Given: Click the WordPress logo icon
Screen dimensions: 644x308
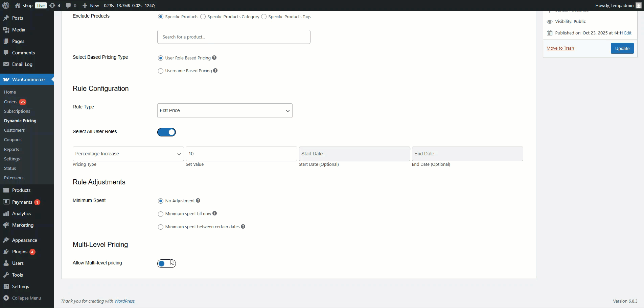Looking at the screenshot, I should coord(6,5).
